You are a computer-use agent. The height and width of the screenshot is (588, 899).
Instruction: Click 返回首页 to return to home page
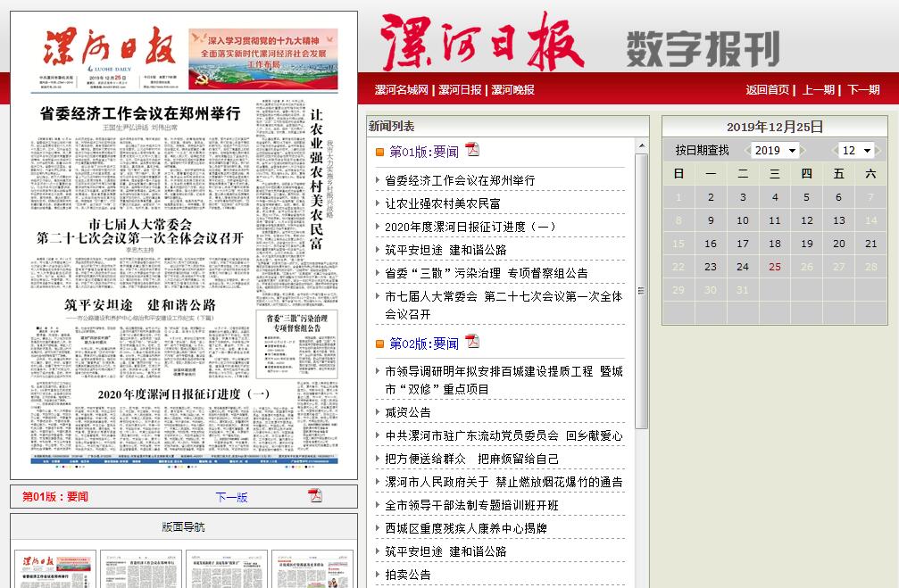point(768,90)
